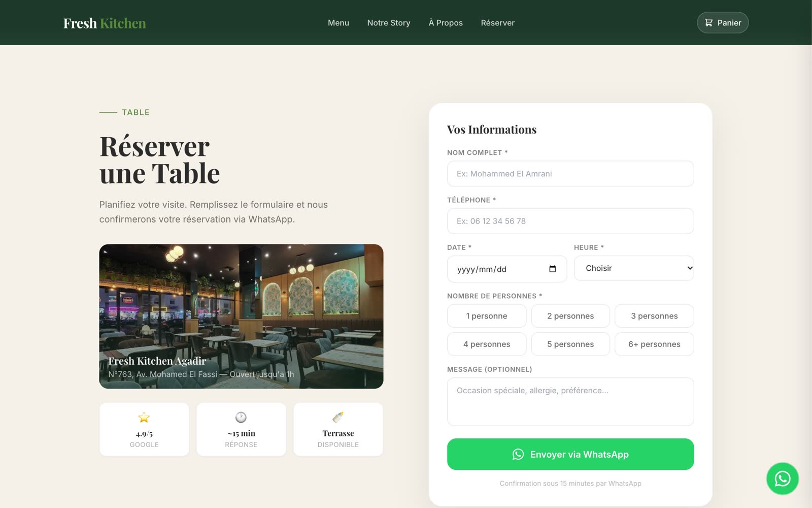Click the Terrasse text
Image resolution: width=812 pixels, height=508 pixels.
pos(338,433)
